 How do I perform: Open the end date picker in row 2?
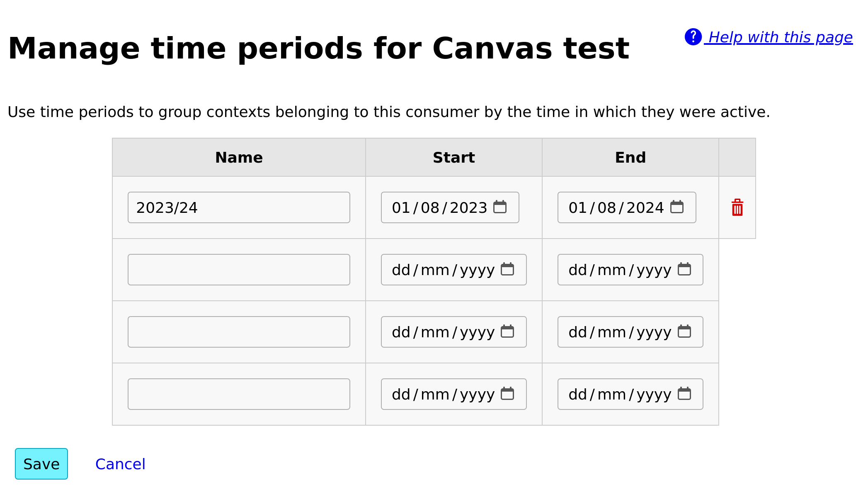[684, 270]
